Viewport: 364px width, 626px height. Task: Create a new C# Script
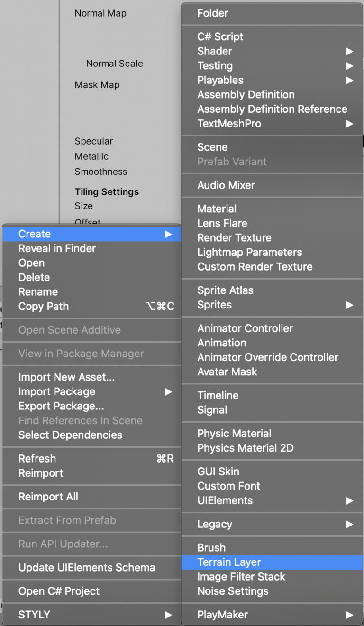tap(220, 36)
